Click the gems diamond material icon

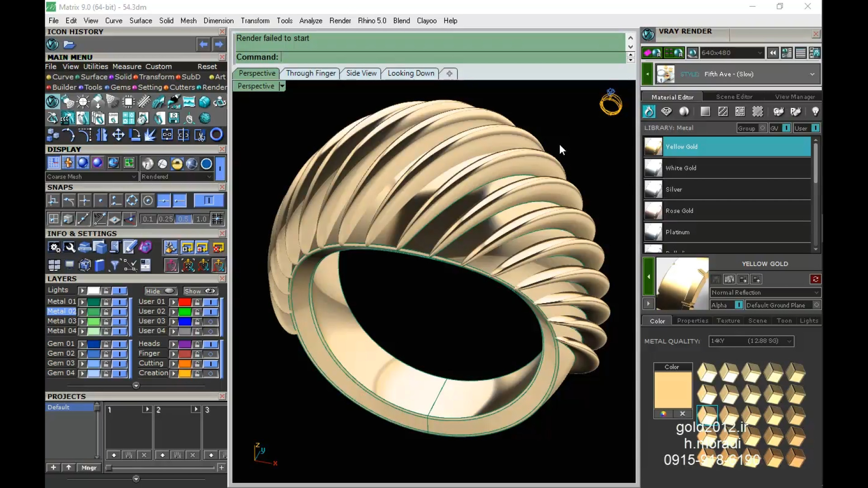coord(666,112)
